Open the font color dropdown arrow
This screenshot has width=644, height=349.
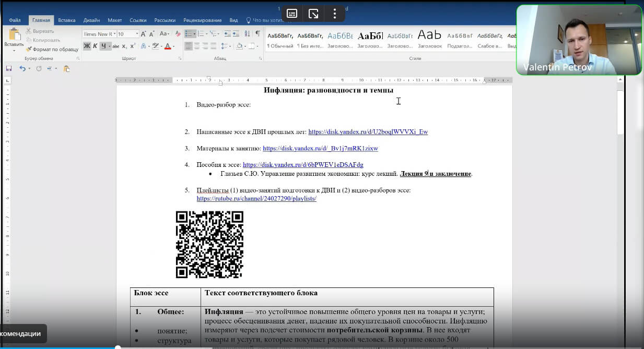coord(173,46)
